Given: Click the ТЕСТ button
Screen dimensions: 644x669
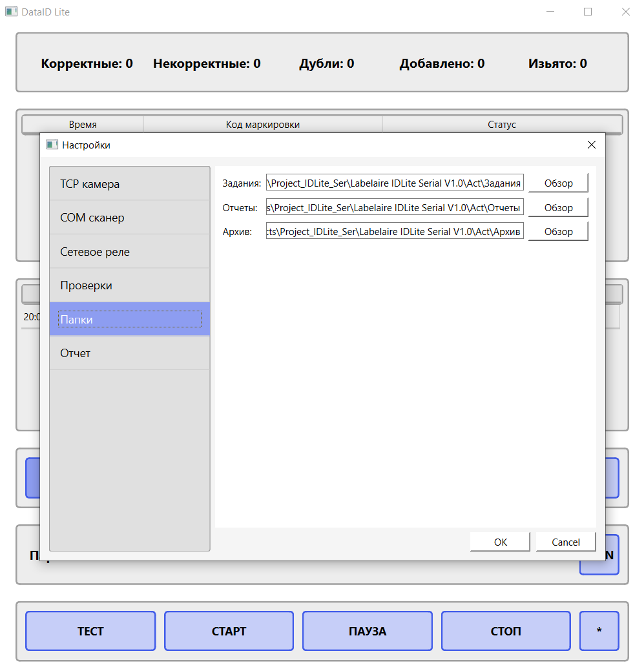Looking at the screenshot, I should coord(90,631).
